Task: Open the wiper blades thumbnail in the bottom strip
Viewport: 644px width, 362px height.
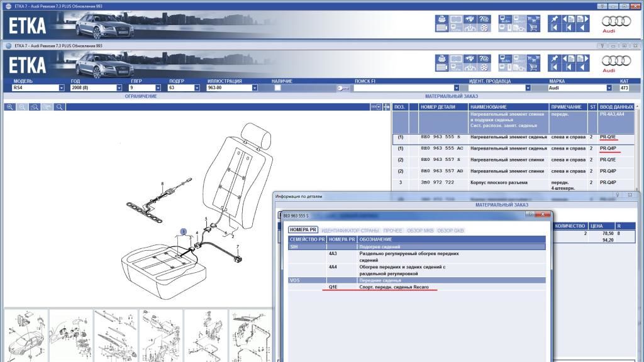Action: [116, 336]
